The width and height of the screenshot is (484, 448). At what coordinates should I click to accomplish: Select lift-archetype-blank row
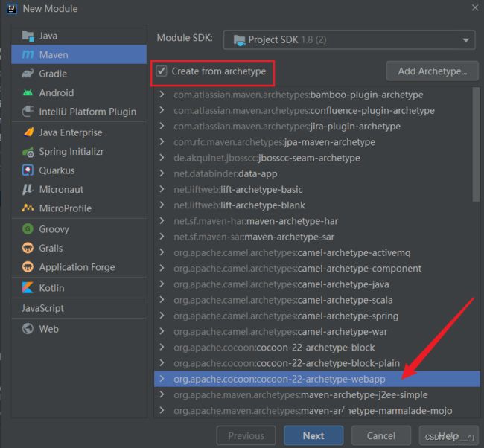(313, 205)
